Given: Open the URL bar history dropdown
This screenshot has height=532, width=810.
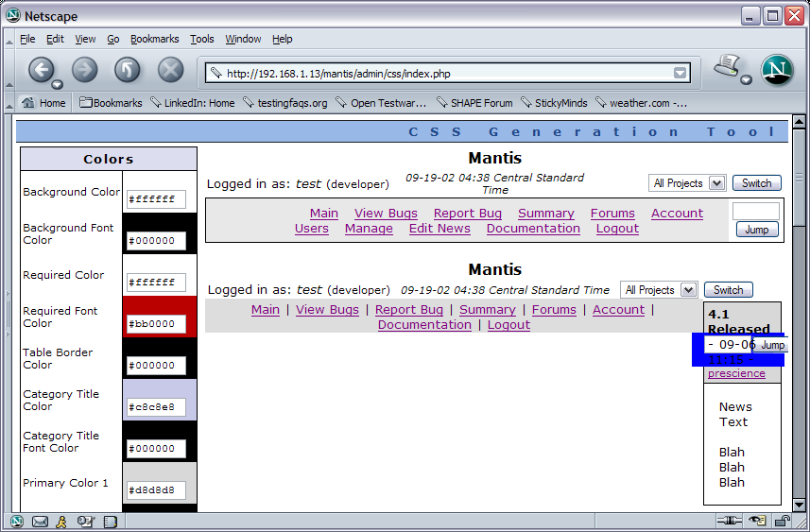Looking at the screenshot, I should point(681,73).
